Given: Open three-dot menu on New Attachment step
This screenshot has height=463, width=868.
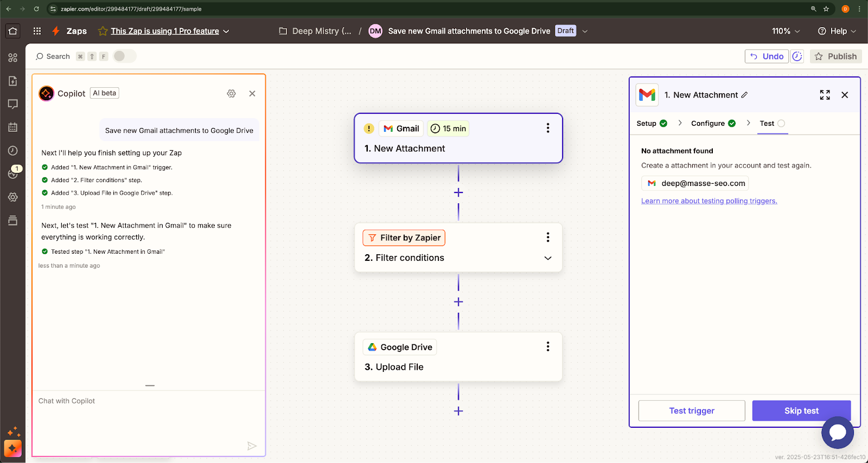Looking at the screenshot, I should (x=548, y=128).
